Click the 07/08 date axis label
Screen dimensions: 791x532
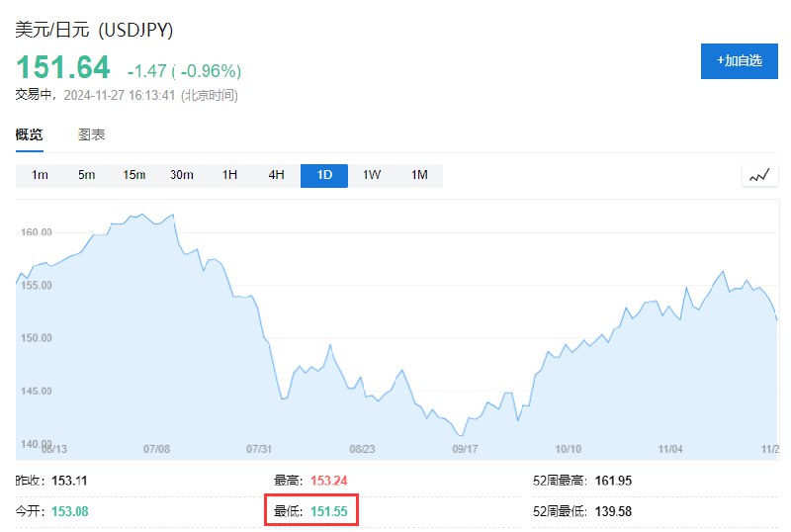[156, 449]
